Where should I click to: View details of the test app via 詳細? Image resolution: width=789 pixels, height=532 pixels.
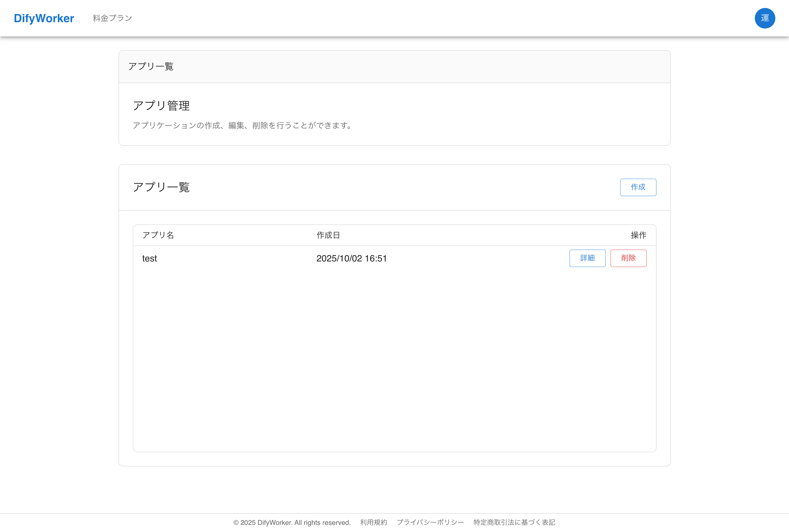pyautogui.click(x=587, y=258)
